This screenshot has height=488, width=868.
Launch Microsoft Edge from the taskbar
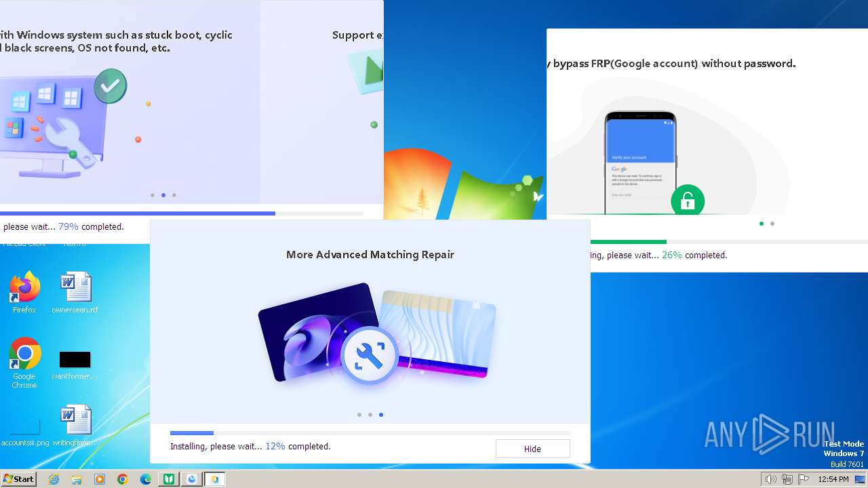tap(146, 479)
